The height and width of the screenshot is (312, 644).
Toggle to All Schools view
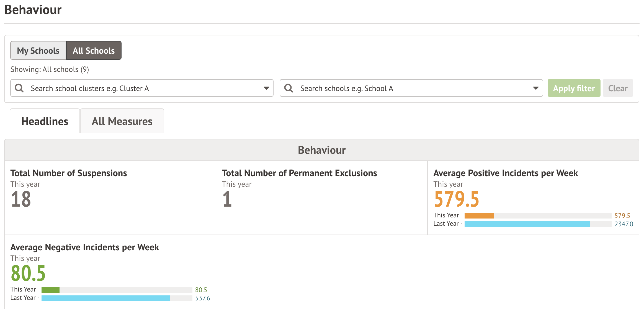tap(94, 51)
